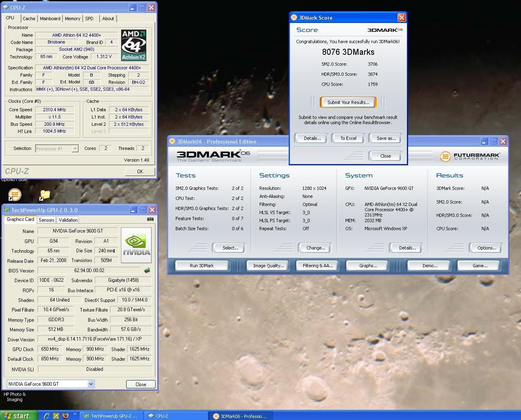Image resolution: width=521 pixels, height=420 pixels.
Task: Click the CPU-Z Name field value
Action: click(x=77, y=35)
